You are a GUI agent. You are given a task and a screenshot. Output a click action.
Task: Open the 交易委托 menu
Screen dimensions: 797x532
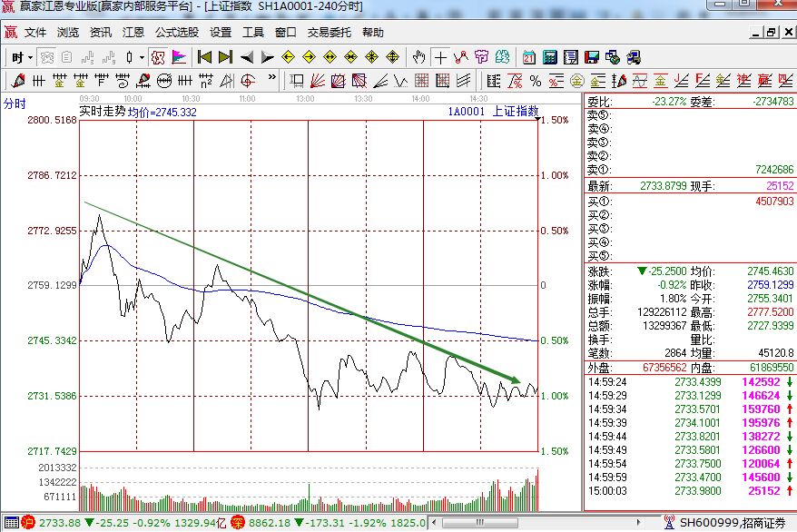[x=329, y=32]
